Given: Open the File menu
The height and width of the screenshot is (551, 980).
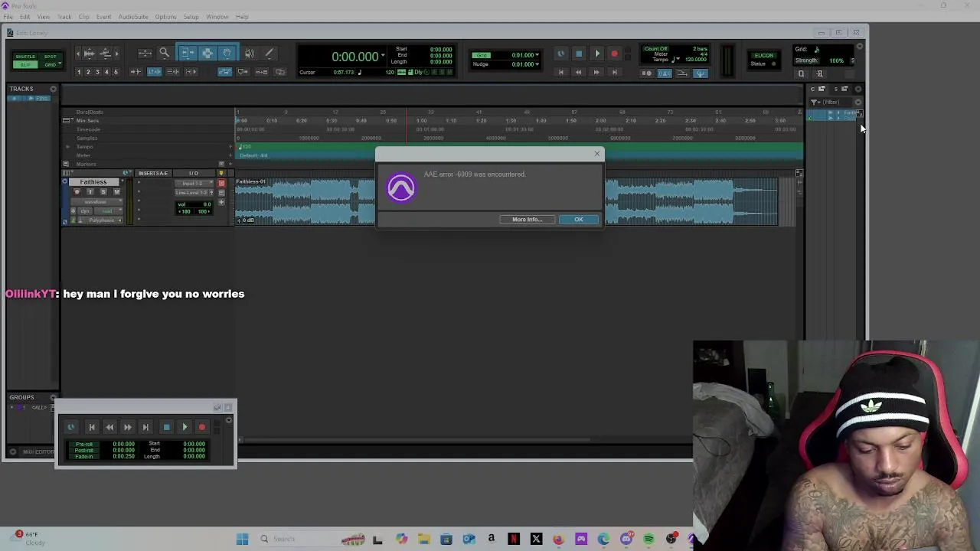Looking at the screenshot, I should point(8,17).
